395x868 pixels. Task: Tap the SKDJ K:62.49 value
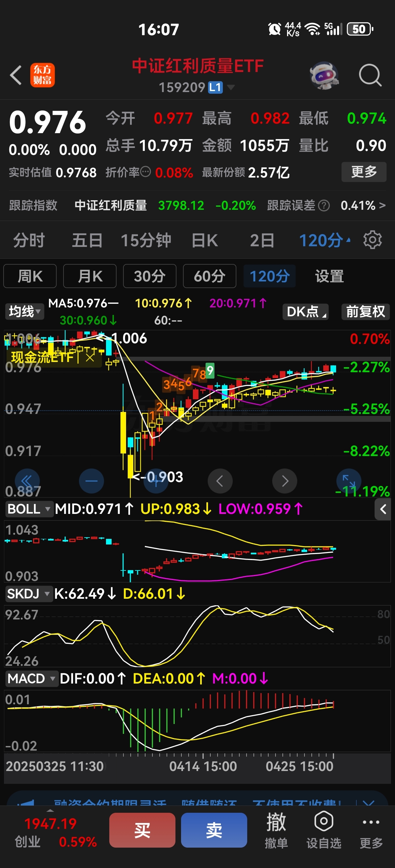(x=85, y=594)
